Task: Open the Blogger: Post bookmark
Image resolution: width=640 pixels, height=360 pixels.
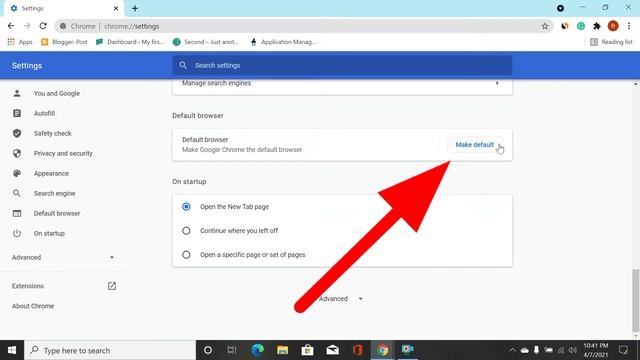Action: point(64,42)
